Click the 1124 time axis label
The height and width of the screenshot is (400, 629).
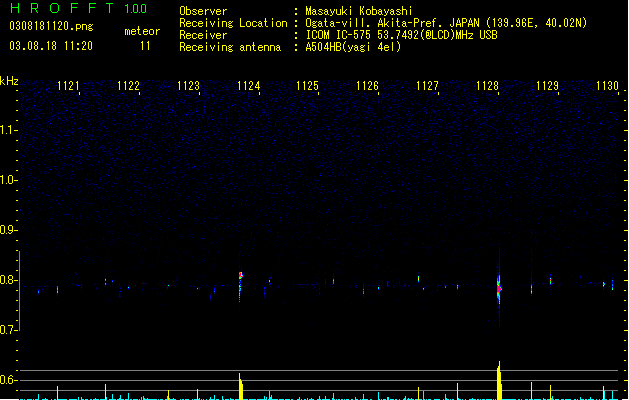tap(248, 86)
